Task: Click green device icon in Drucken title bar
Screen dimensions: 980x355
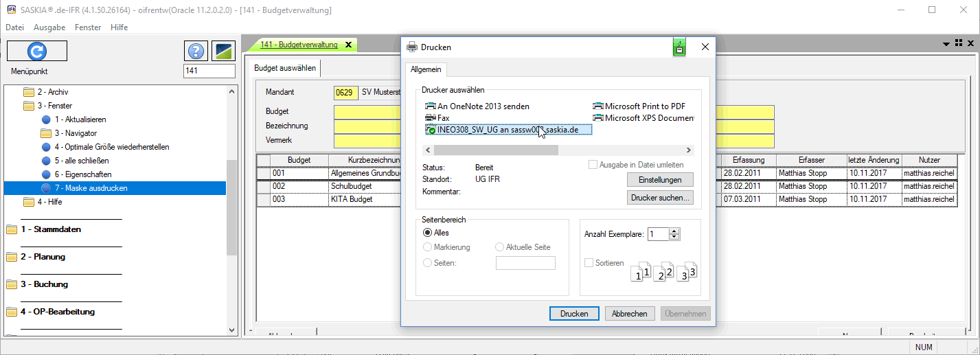Action: (x=679, y=47)
